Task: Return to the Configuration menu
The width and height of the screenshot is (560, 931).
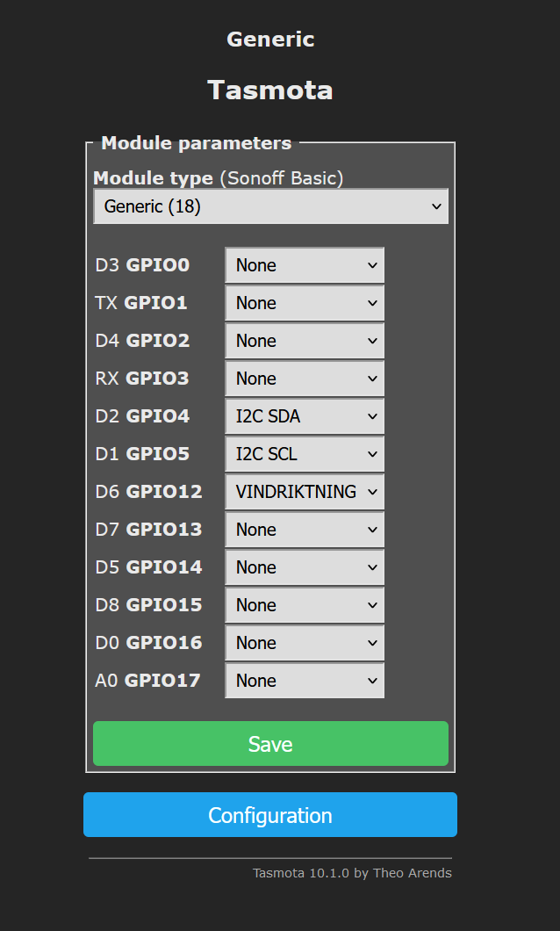Action: [x=270, y=815]
